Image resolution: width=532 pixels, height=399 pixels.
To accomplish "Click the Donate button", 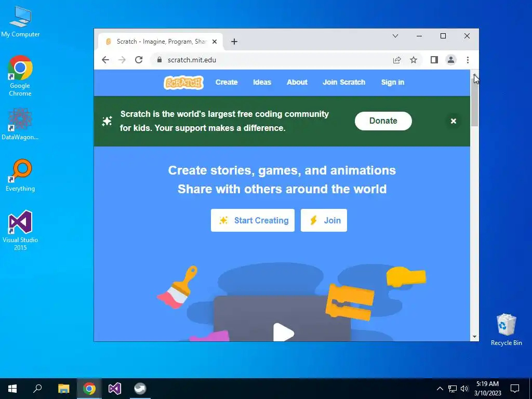I will point(383,121).
